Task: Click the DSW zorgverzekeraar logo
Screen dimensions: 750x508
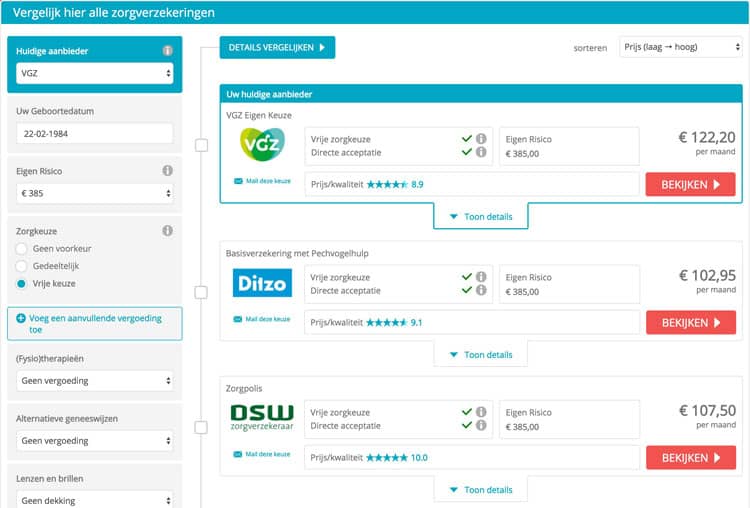Action: tap(262, 418)
